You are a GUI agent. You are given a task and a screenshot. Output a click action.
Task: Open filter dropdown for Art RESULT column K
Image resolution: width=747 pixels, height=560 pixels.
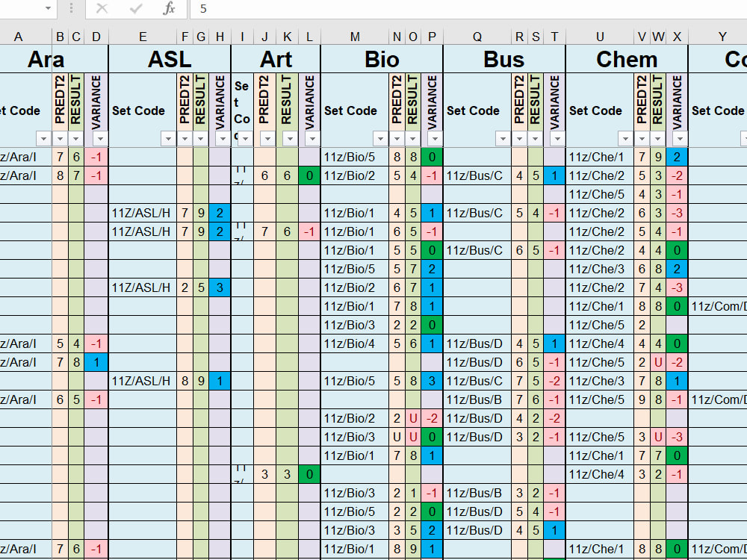coord(290,139)
